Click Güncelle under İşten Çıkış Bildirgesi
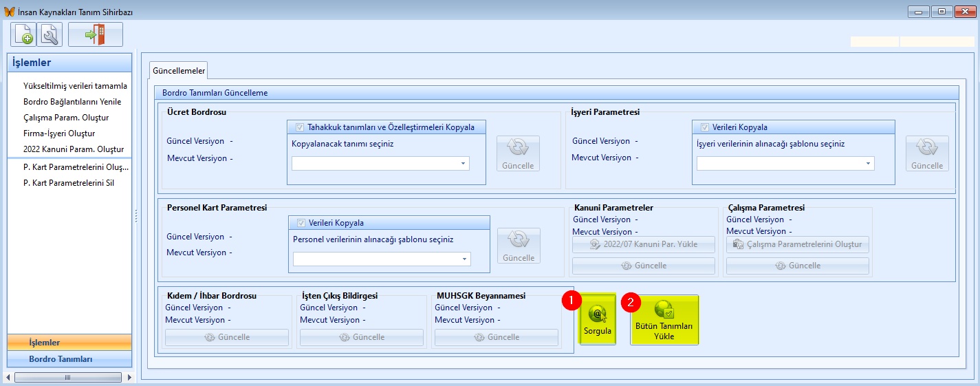 [x=362, y=337]
